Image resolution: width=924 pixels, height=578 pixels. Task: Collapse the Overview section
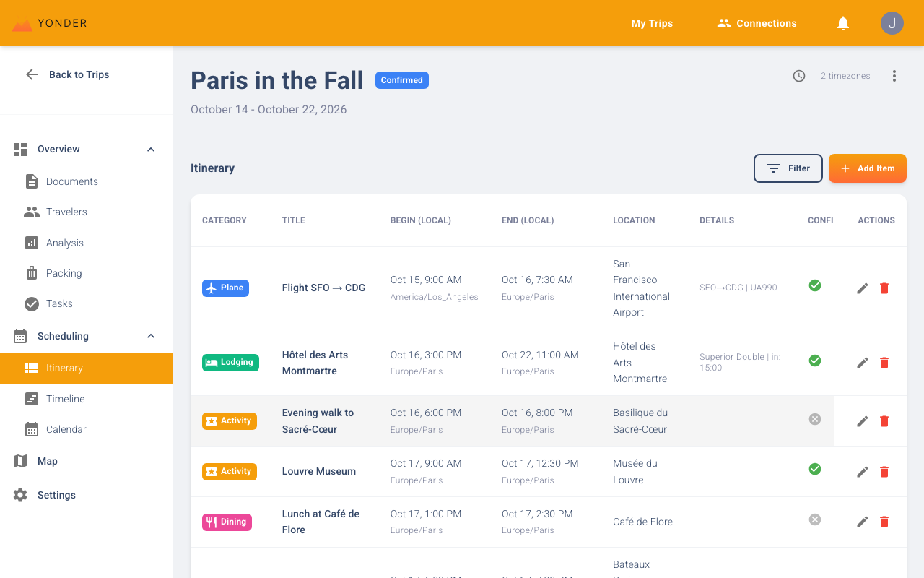[150, 149]
